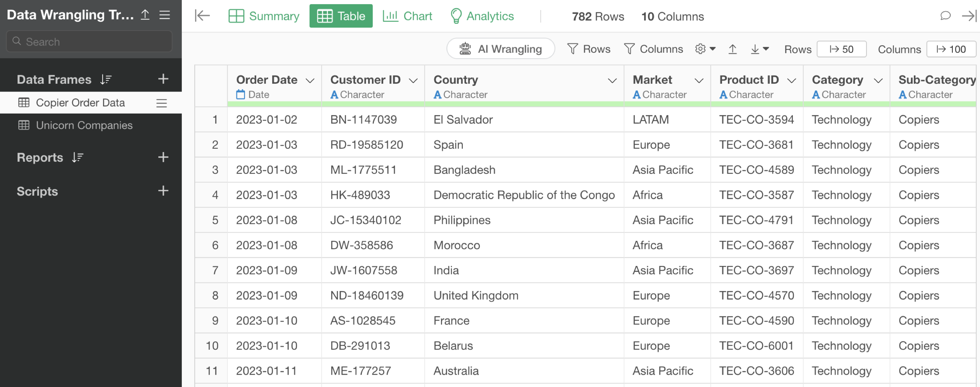Open the Order Date column menu
The height and width of the screenshot is (387, 980).
coord(310,80)
